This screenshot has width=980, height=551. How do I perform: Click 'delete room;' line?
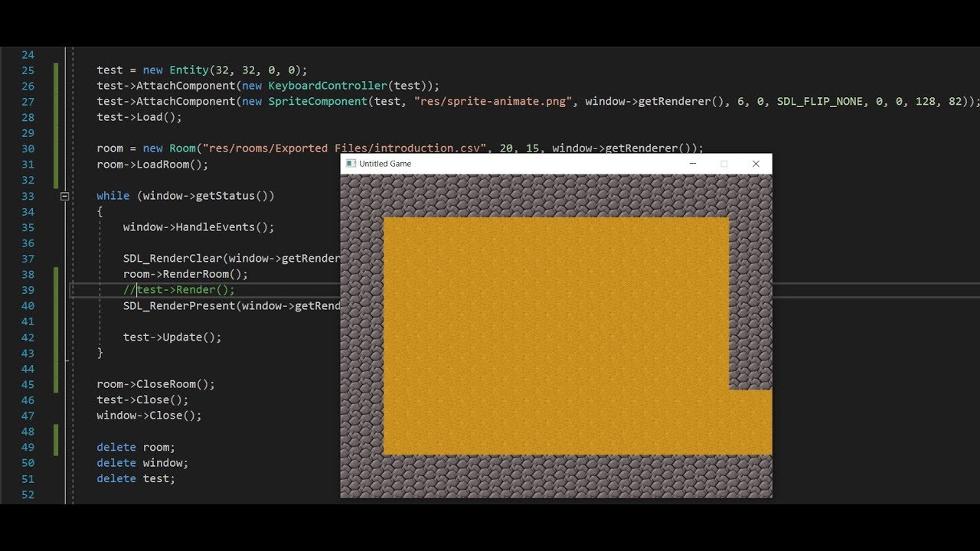136,447
